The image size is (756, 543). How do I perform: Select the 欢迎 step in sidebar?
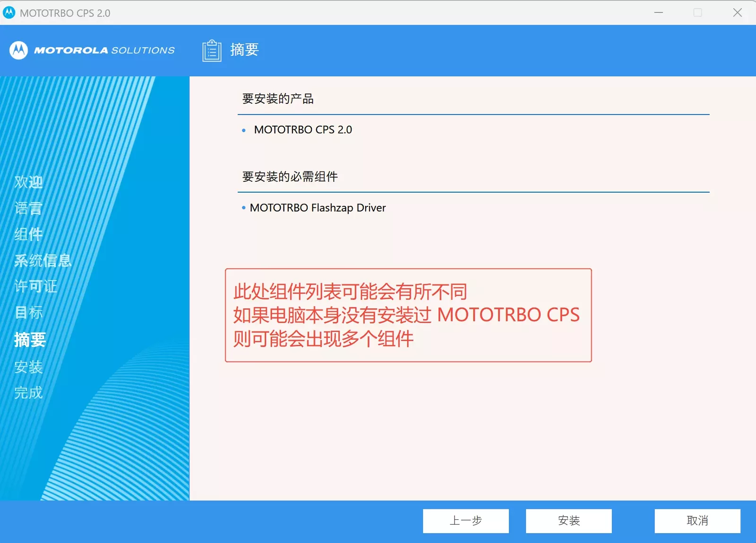pyautogui.click(x=28, y=182)
